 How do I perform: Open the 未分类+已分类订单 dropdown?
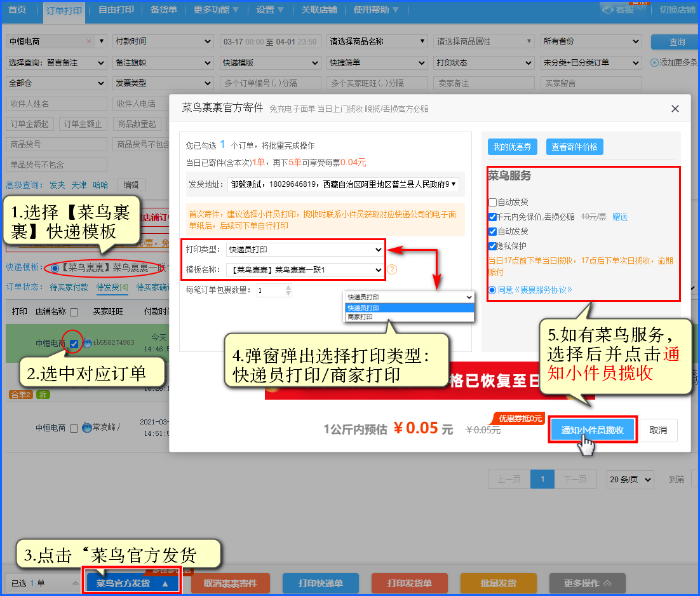coord(591,63)
